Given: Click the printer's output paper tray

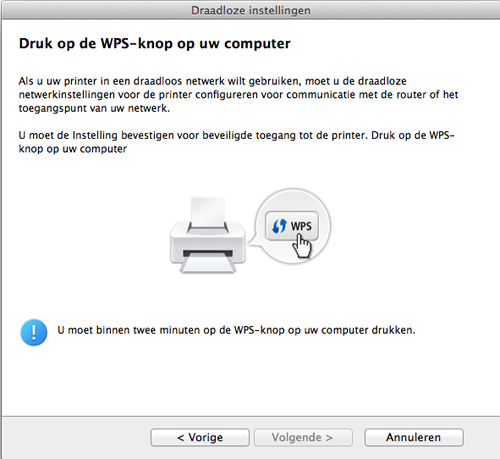Looking at the screenshot, I should point(208,266).
